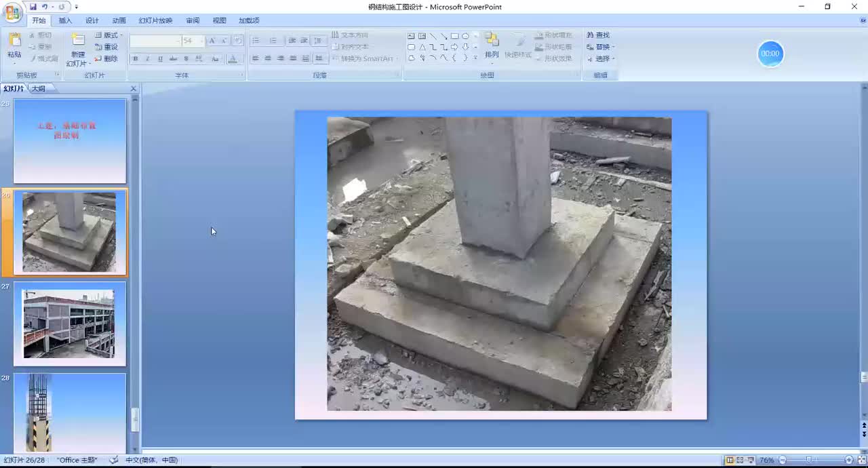868x468 pixels.
Task: Clear formatting icon in font group
Action: click(238, 41)
